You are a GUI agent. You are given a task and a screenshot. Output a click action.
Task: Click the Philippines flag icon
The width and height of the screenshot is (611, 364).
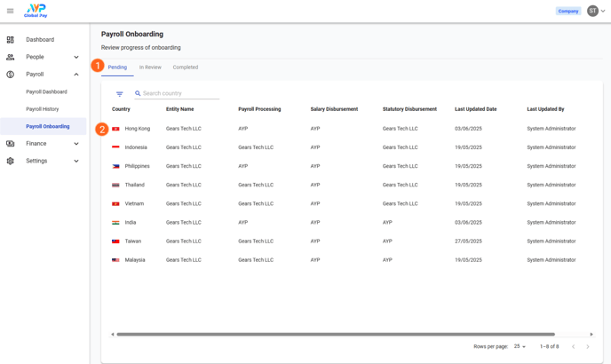pos(115,166)
